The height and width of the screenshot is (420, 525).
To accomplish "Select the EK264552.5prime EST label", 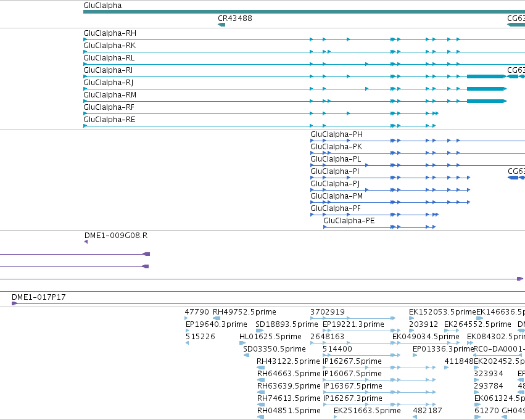I will coord(477,324).
